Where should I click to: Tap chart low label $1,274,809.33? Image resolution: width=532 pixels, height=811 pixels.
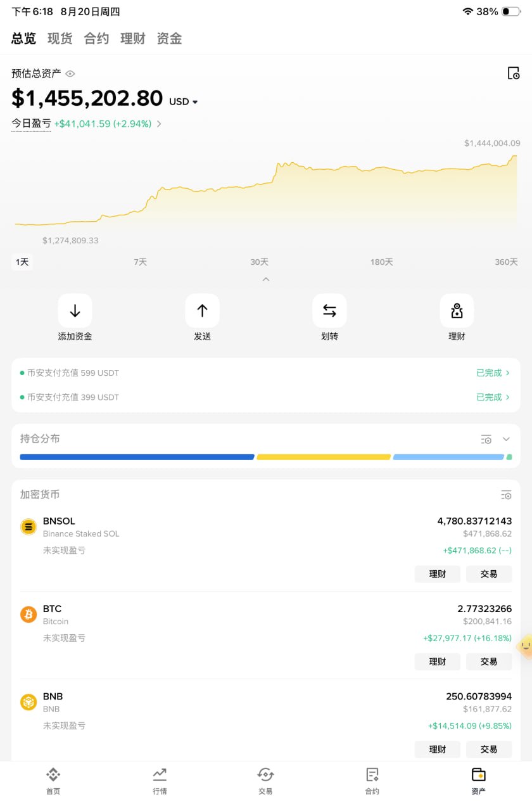click(x=70, y=241)
